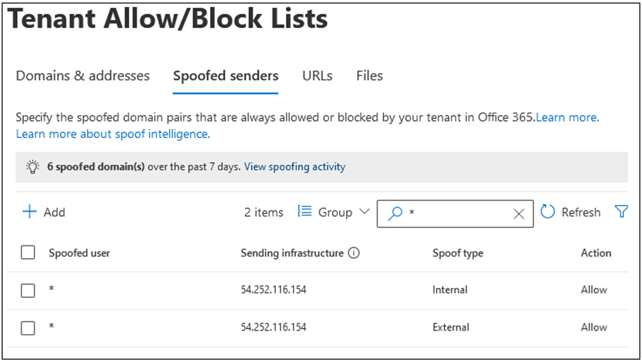Follow Learn more about spoof intelligence link
This screenshot has height=364, width=642.
[112, 133]
